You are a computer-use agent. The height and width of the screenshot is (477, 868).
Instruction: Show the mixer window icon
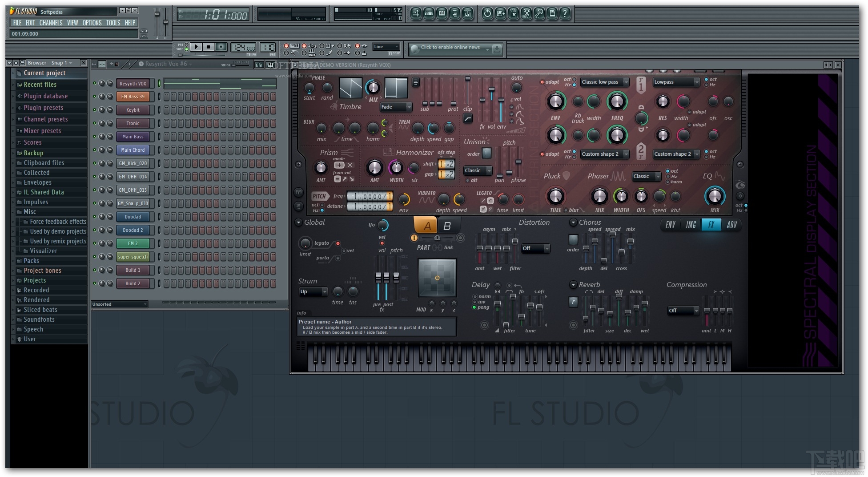pos(467,14)
